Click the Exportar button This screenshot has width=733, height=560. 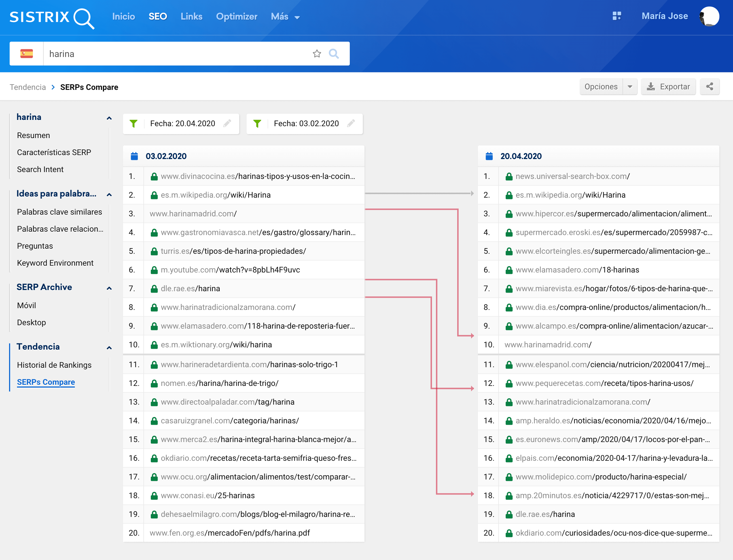pyautogui.click(x=668, y=87)
